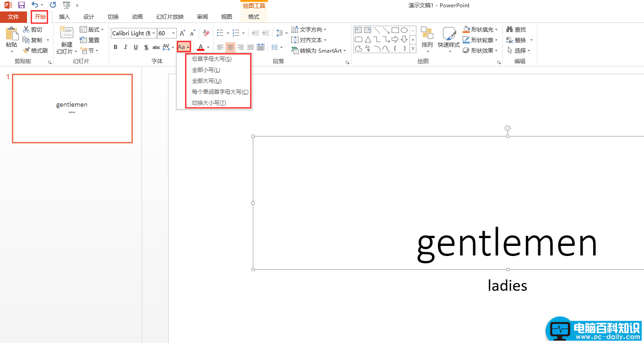Open Shape Outline (形状轮廓) options
The image size is (644, 343).
click(x=481, y=40)
